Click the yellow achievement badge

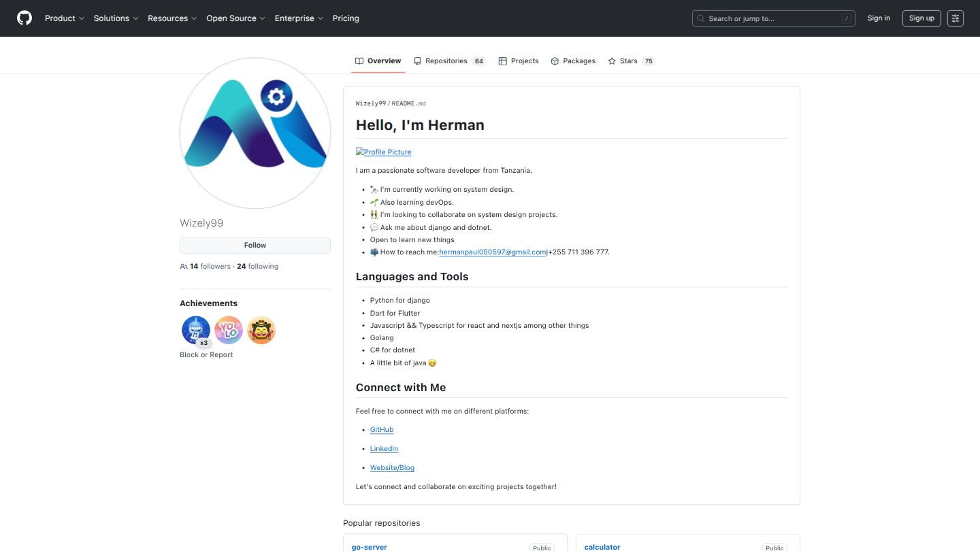pos(261,330)
